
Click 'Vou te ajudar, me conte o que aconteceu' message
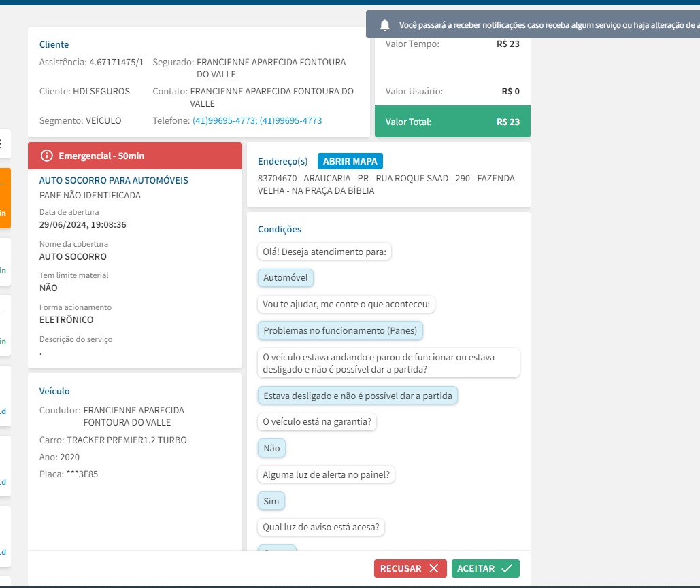pos(346,305)
